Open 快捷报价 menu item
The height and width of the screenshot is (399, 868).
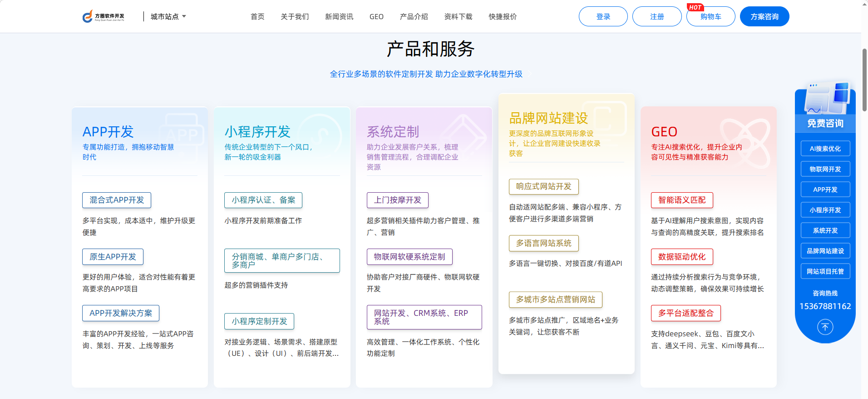[503, 16]
